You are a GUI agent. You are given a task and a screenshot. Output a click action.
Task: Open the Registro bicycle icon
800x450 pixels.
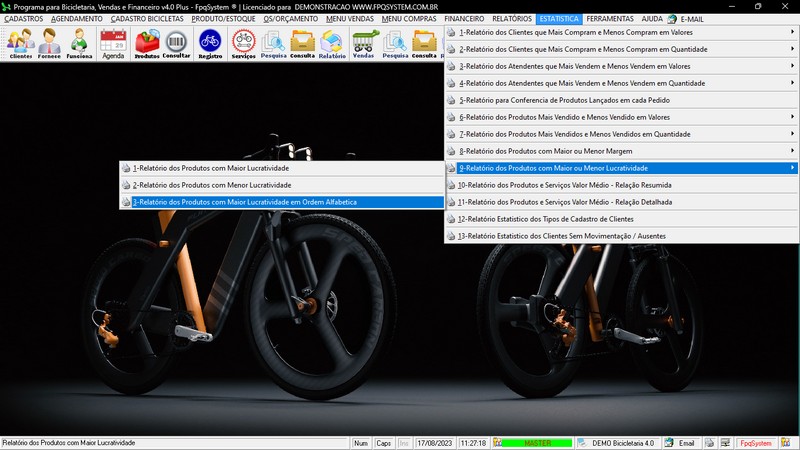(x=210, y=43)
